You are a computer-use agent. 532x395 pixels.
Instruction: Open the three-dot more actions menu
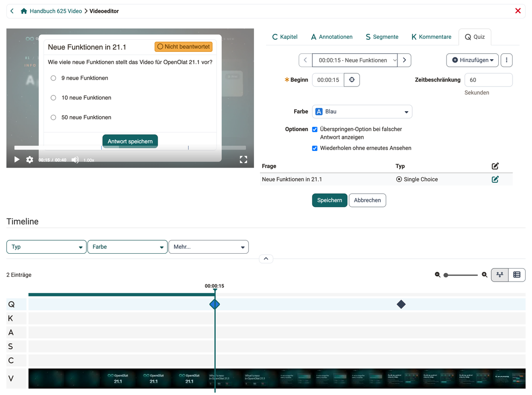click(507, 60)
